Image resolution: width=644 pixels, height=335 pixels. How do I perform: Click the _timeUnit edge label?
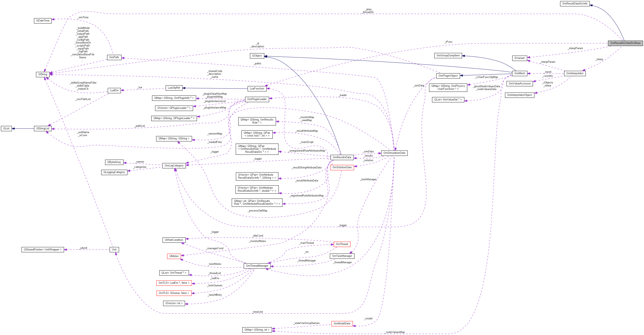click(258, 312)
